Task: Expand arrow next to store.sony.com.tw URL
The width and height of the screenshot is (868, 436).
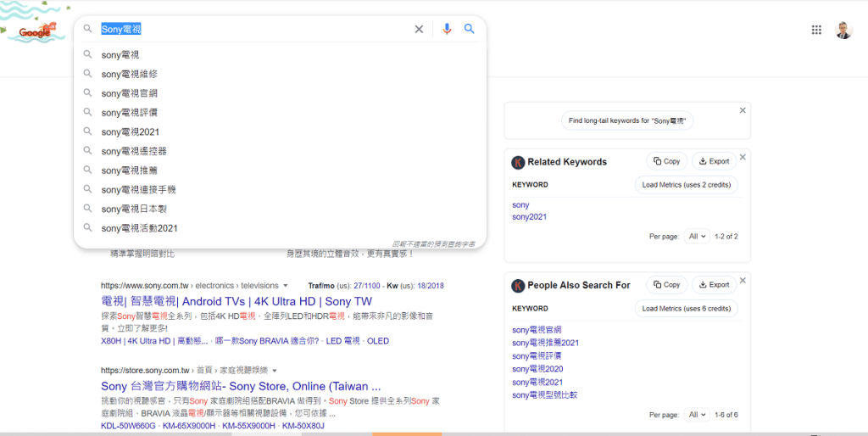Action: [x=274, y=370]
